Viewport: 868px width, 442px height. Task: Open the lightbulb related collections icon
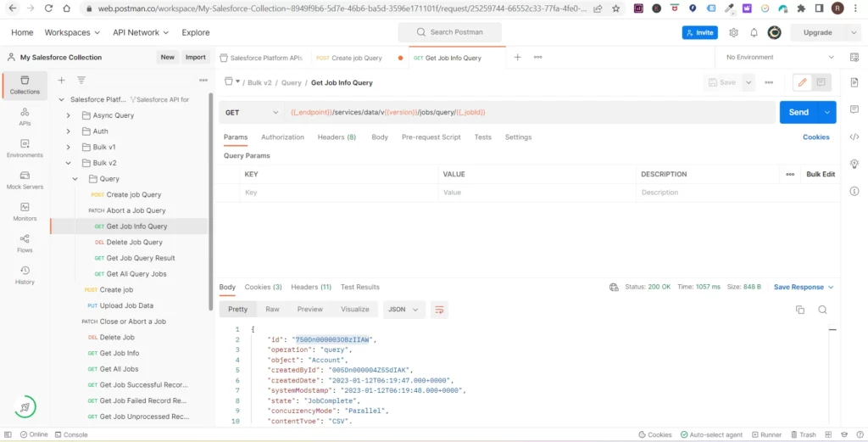854,164
